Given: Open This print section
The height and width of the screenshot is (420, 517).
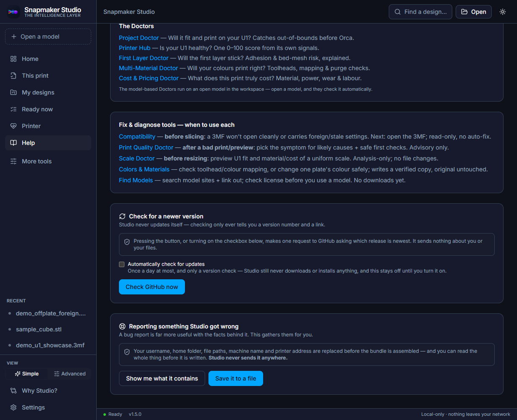Looking at the screenshot, I should click(x=48, y=76).
